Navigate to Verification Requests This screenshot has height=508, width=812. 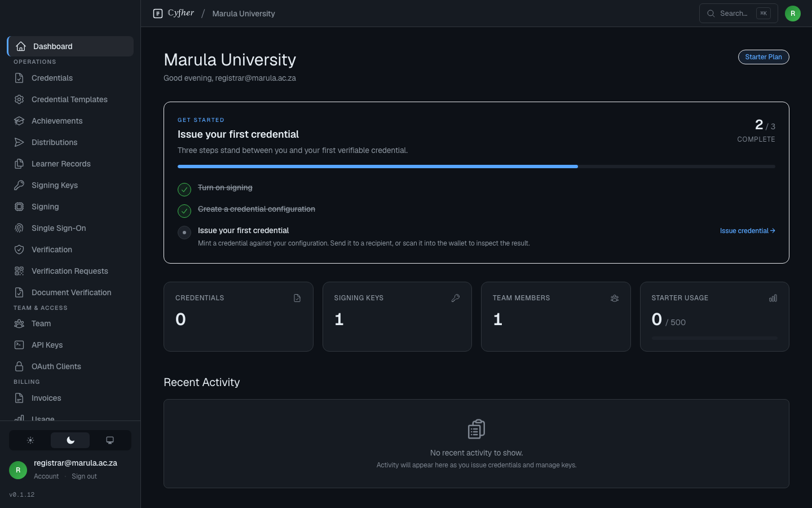[x=70, y=271]
